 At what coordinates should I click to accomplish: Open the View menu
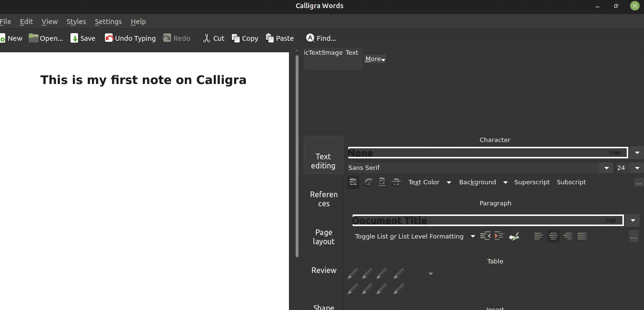(x=50, y=22)
